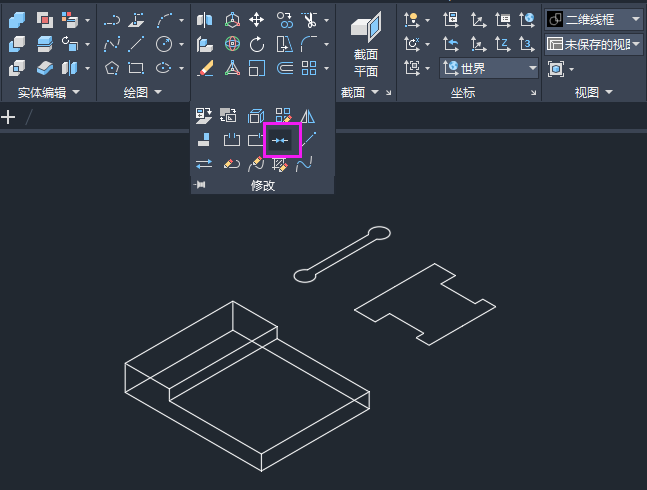Screen dimensions: 647x490
Task: Click the plus new drawing tab button
Action: pyautogui.click(x=8, y=117)
